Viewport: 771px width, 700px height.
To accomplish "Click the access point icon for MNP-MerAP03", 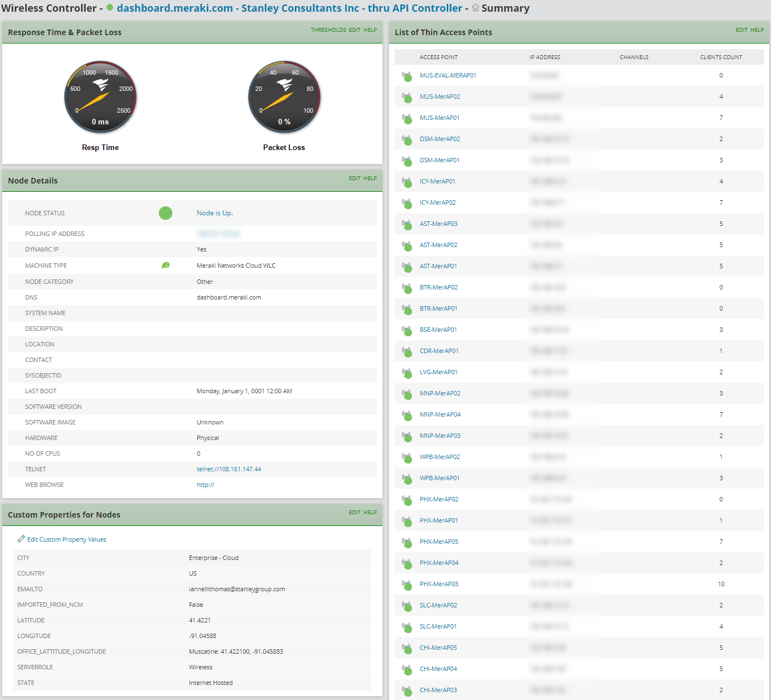I will (x=407, y=436).
